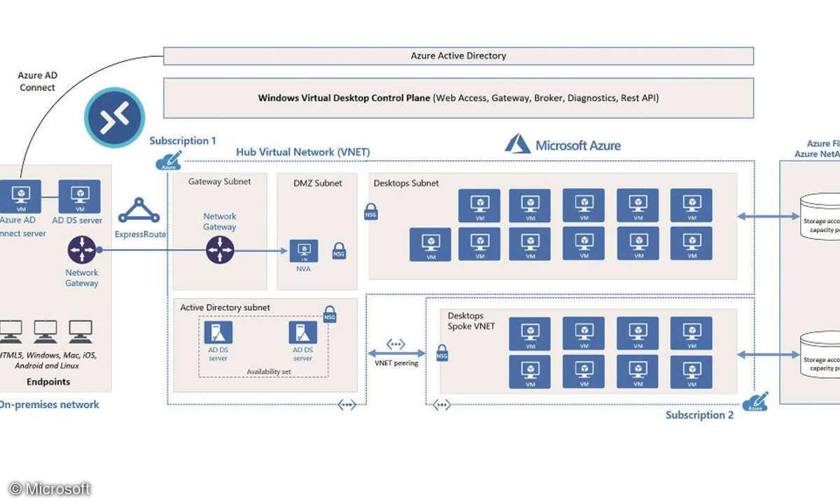
Task: Select the Network Gateway icon in Gateway Subnet
Action: click(x=220, y=250)
